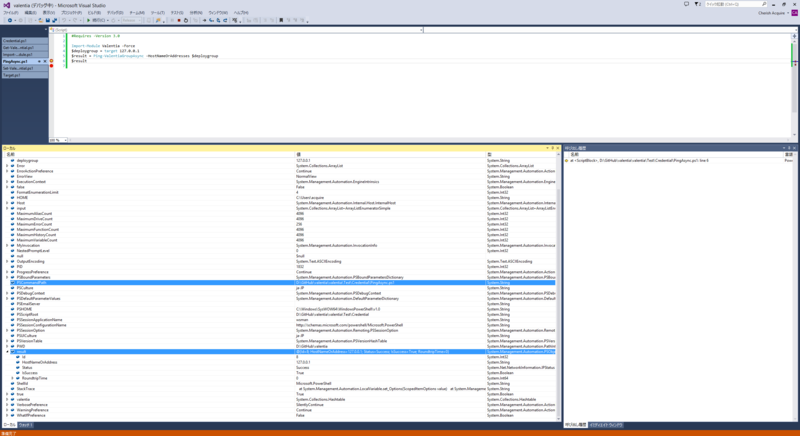Screen dimensions: 800x436
Task: Click the 値 column header in Locals
Action: (390, 155)
